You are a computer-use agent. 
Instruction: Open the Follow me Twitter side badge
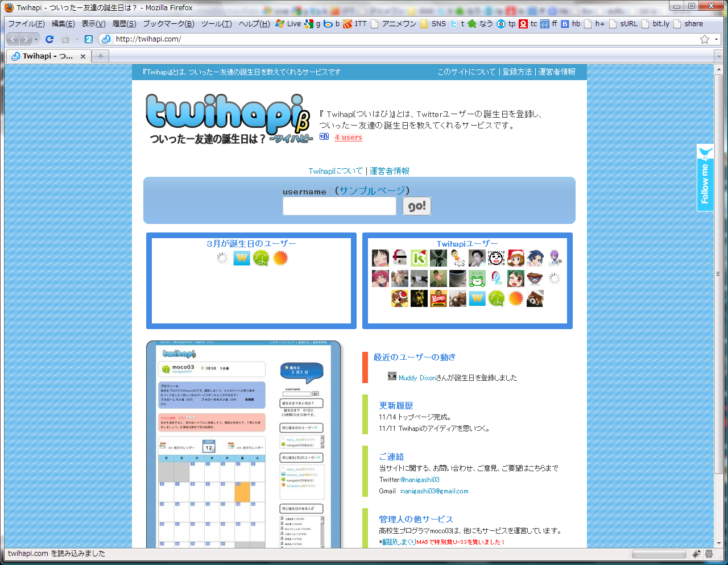(705, 177)
